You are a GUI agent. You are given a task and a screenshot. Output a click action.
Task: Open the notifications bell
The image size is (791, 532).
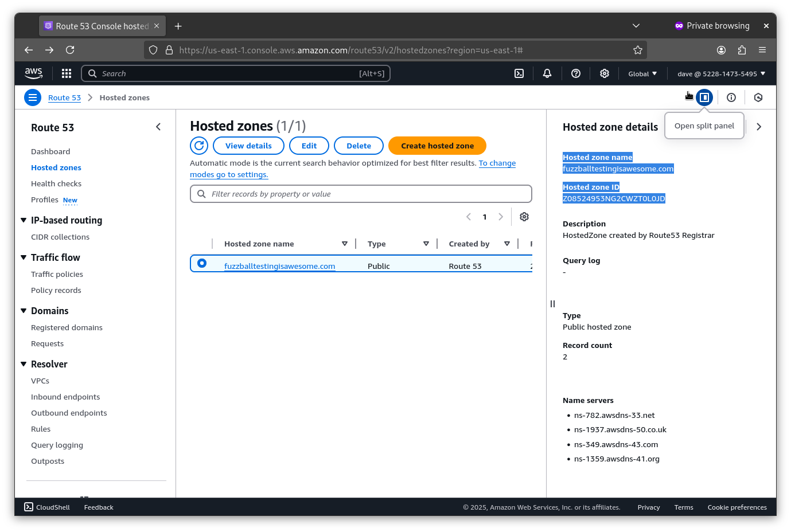click(x=547, y=73)
